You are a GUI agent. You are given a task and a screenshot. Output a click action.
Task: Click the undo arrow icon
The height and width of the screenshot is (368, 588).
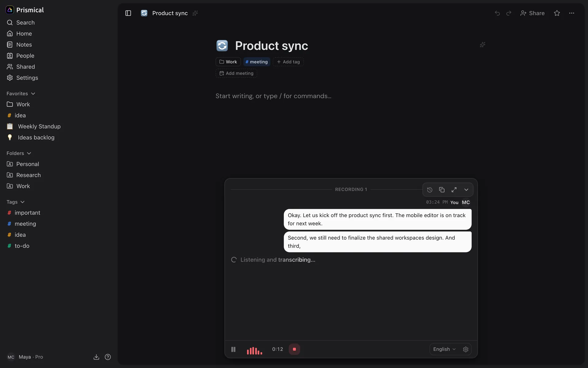tap(497, 13)
